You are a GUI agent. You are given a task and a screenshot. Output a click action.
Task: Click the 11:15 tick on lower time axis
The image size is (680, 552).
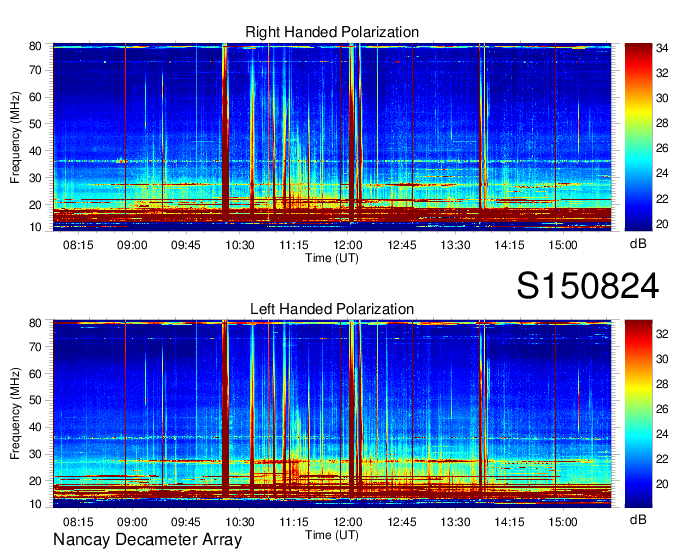pos(294,522)
